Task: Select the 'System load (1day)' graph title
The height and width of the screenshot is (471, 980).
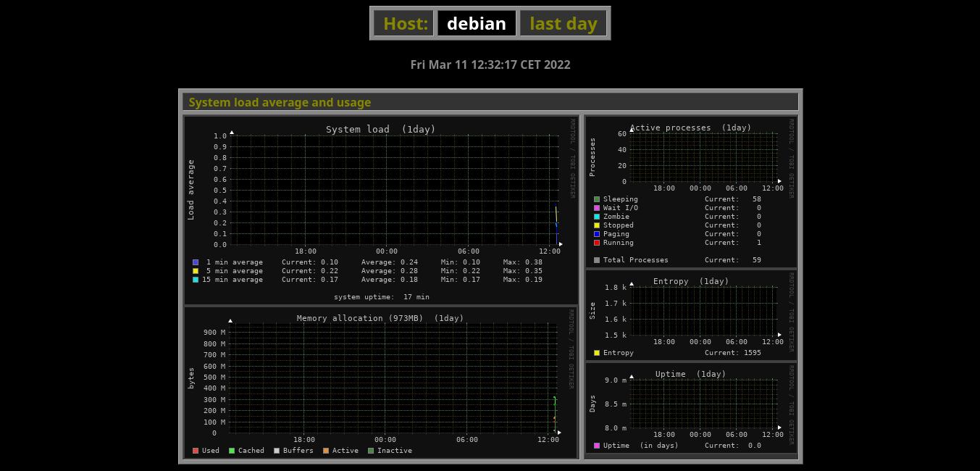Action: pos(381,130)
